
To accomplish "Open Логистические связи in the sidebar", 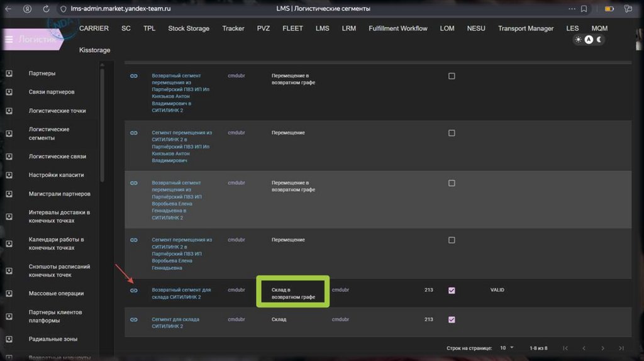I will click(57, 157).
